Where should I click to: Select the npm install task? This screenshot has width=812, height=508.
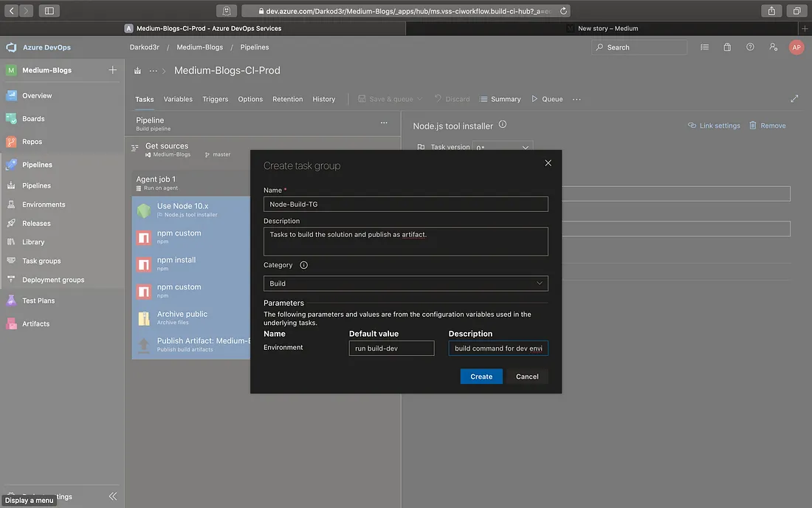(x=192, y=264)
